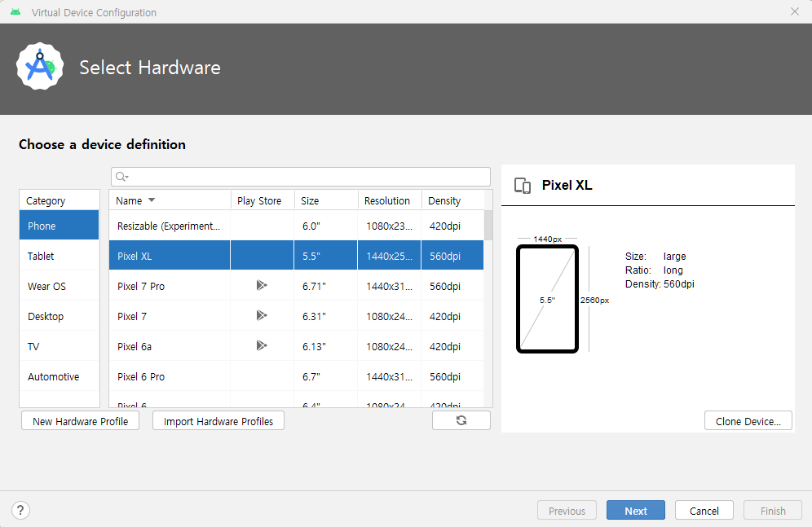Click the Resolution column header
The height and width of the screenshot is (527, 812).
coord(390,200)
